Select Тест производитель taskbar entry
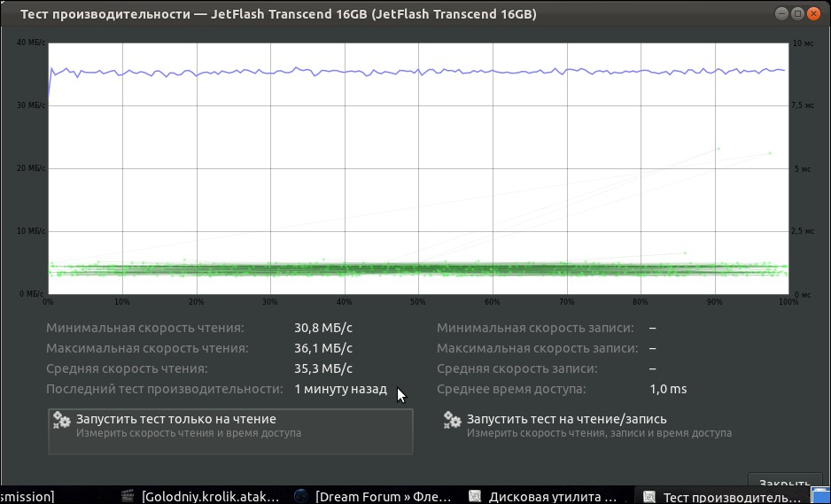This screenshot has height=504, width=831. click(722, 496)
